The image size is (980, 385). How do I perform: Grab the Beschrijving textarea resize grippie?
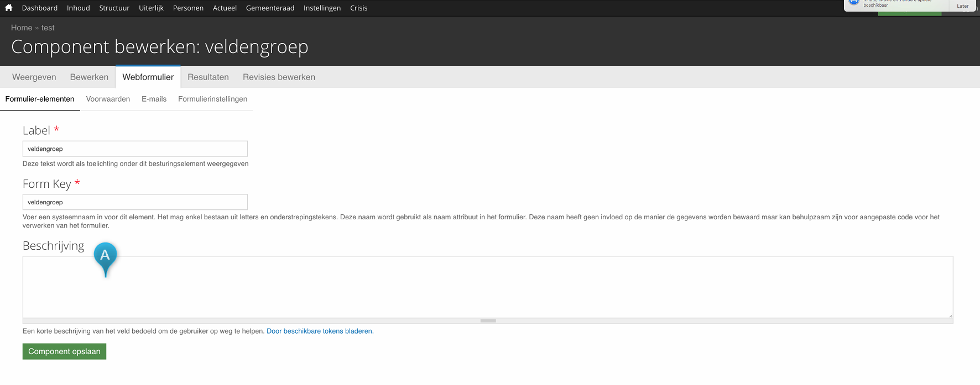pos(488,320)
